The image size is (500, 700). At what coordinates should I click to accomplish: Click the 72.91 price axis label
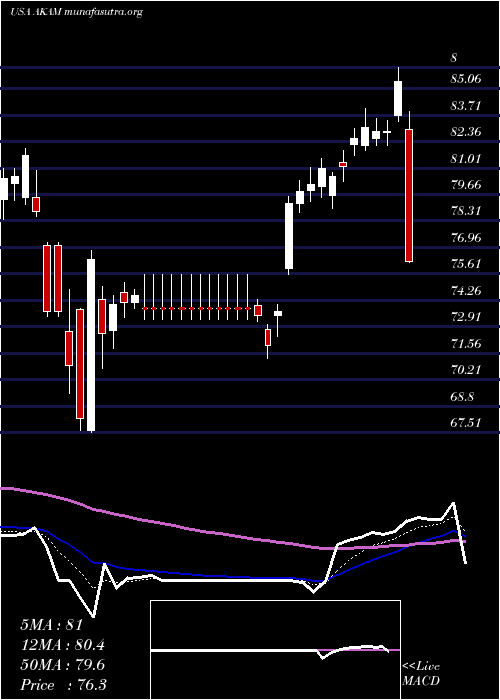[466, 317]
